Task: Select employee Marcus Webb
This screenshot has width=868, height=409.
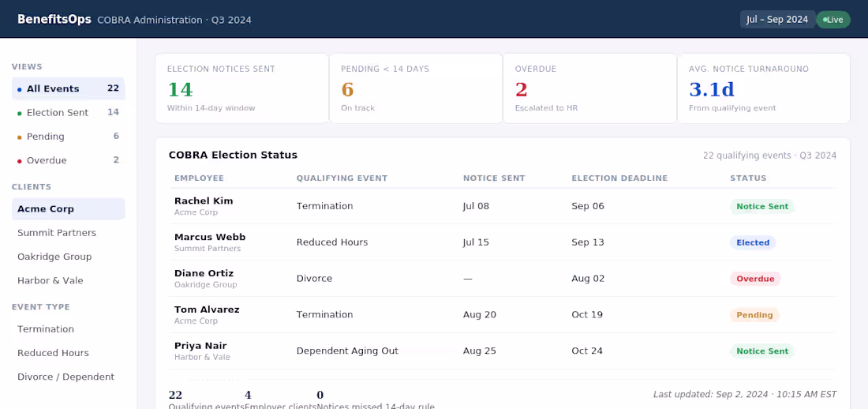Action: click(210, 237)
